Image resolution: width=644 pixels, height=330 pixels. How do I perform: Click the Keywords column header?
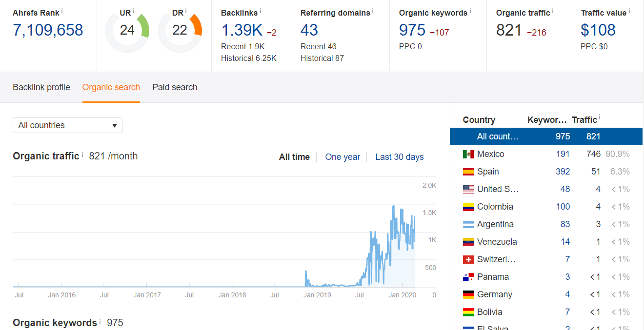[x=547, y=120]
